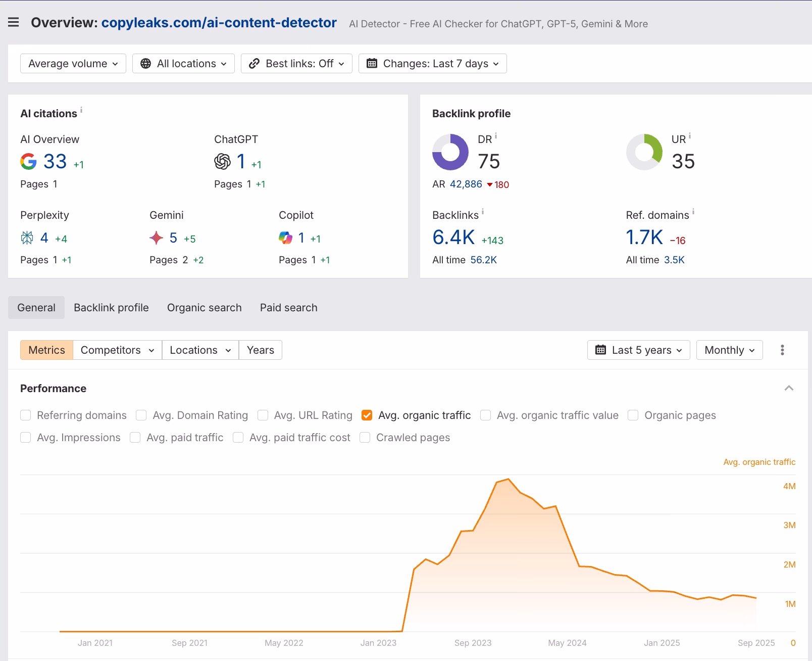Click the Perplexity logo icon

click(x=27, y=238)
